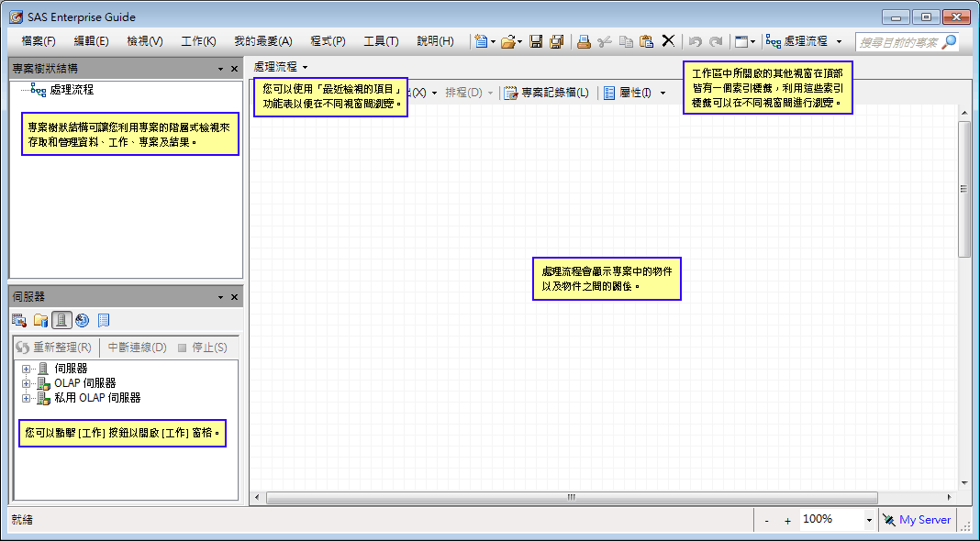Open the 處理流程 workspace tab dropdown

pyautogui.click(x=305, y=67)
